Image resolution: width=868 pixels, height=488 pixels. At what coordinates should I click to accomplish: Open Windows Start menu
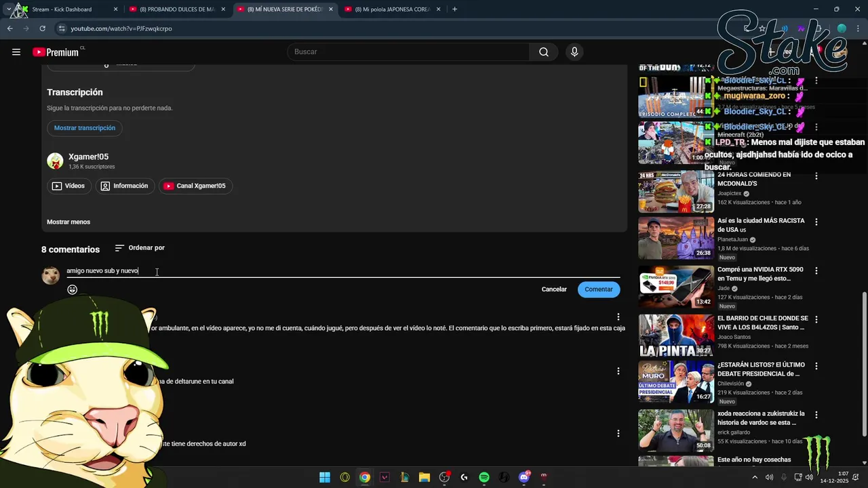click(325, 477)
